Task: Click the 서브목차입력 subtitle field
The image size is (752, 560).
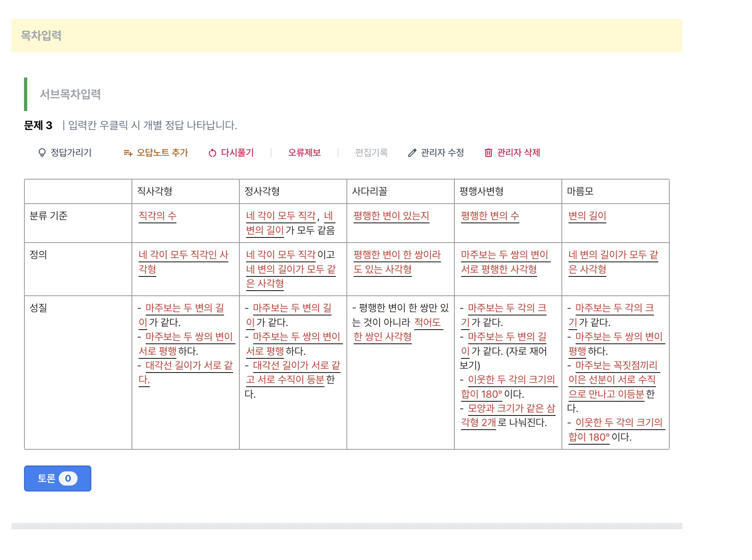Action: [71, 95]
